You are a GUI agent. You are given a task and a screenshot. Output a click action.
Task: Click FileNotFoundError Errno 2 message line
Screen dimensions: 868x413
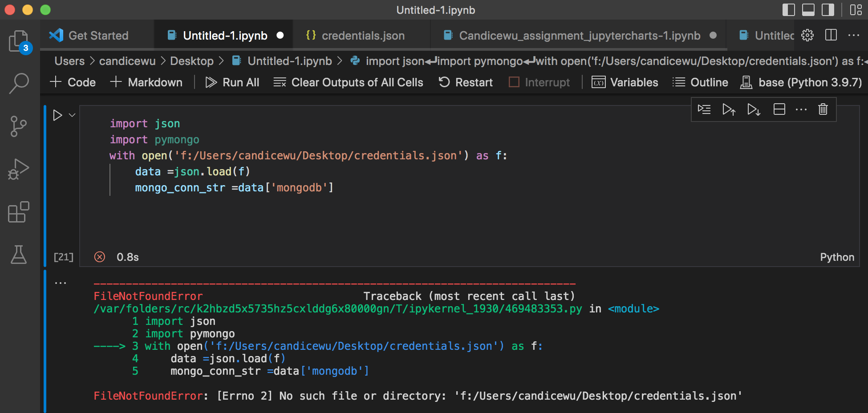coord(418,396)
